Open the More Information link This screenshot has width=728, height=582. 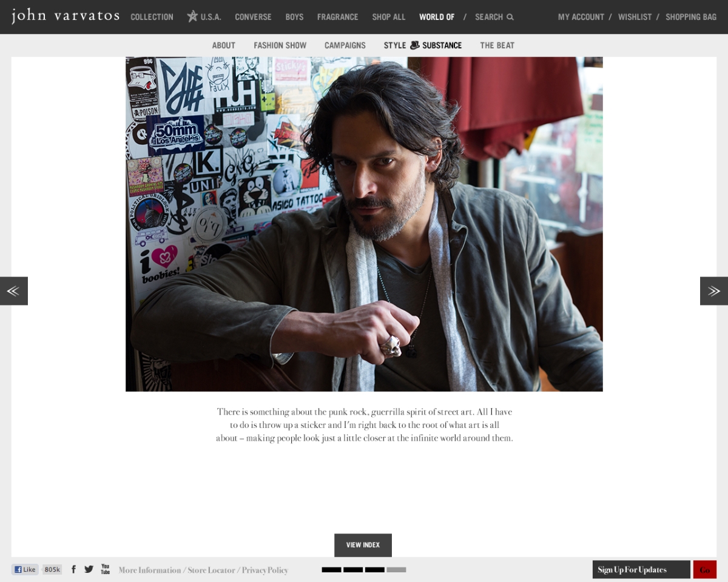coord(150,570)
